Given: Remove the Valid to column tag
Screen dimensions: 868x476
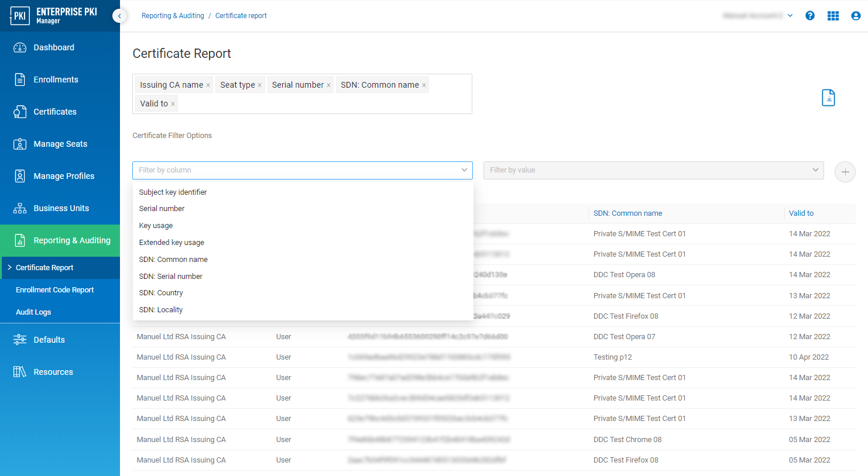Looking at the screenshot, I should pyautogui.click(x=173, y=104).
